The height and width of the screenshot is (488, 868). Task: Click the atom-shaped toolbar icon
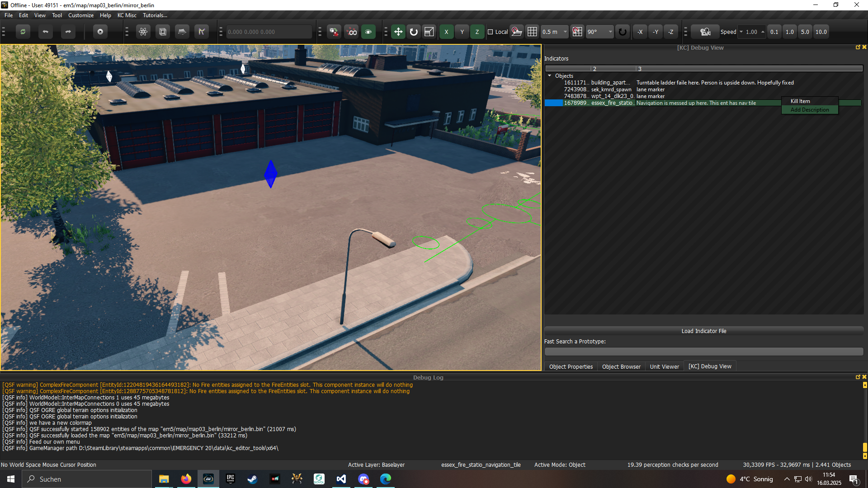tap(143, 32)
